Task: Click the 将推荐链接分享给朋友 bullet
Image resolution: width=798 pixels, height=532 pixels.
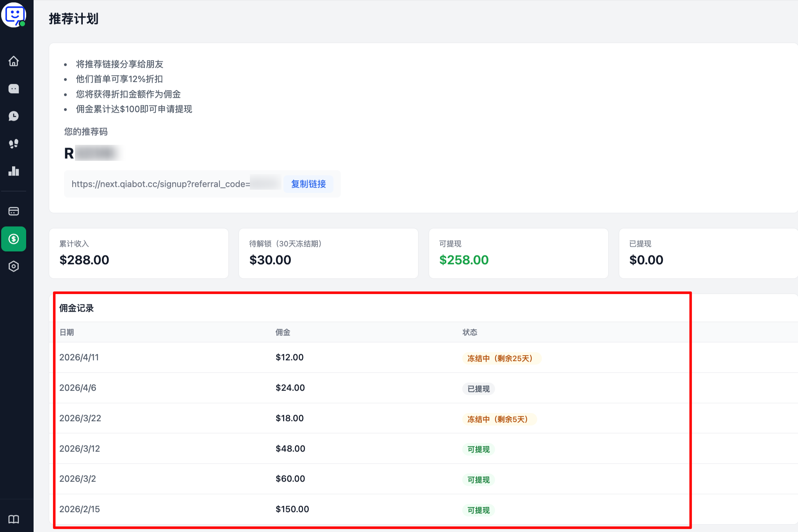Action: click(119, 64)
